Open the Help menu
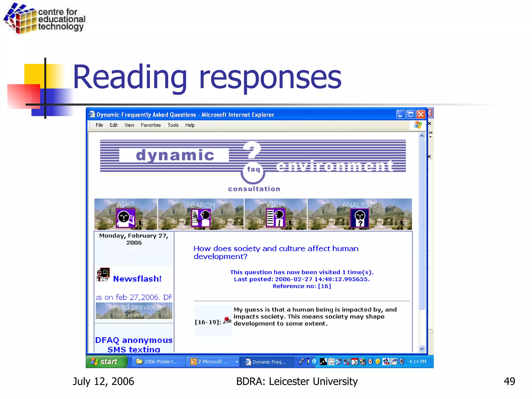 point(190,125)
